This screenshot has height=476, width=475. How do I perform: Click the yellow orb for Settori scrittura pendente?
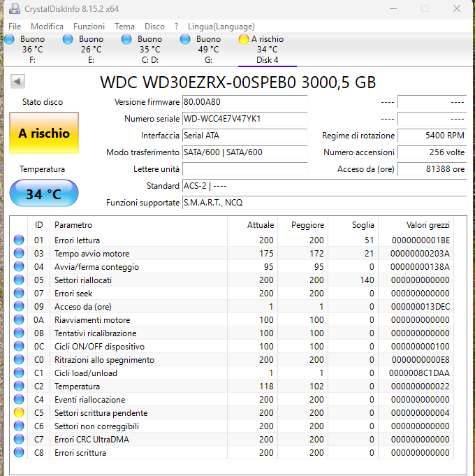click(x=19, y=412)
